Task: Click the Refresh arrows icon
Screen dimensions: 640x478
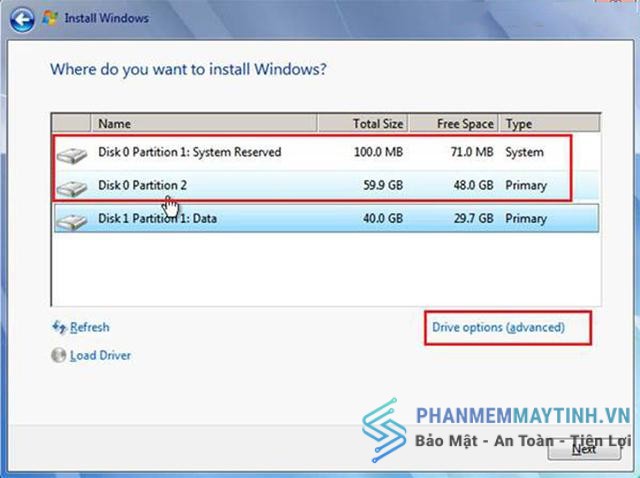Action: click(59, 327)
